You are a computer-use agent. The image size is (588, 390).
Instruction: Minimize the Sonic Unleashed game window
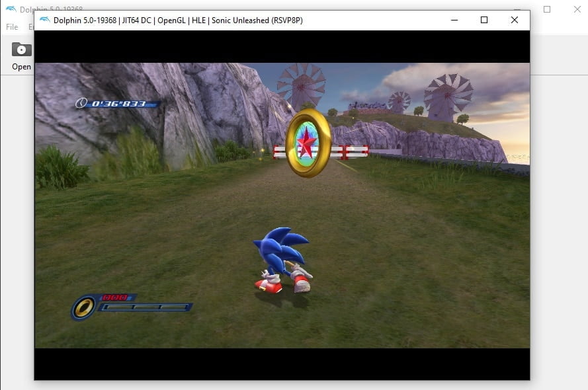pyautogui.click(x=454, y=20)
